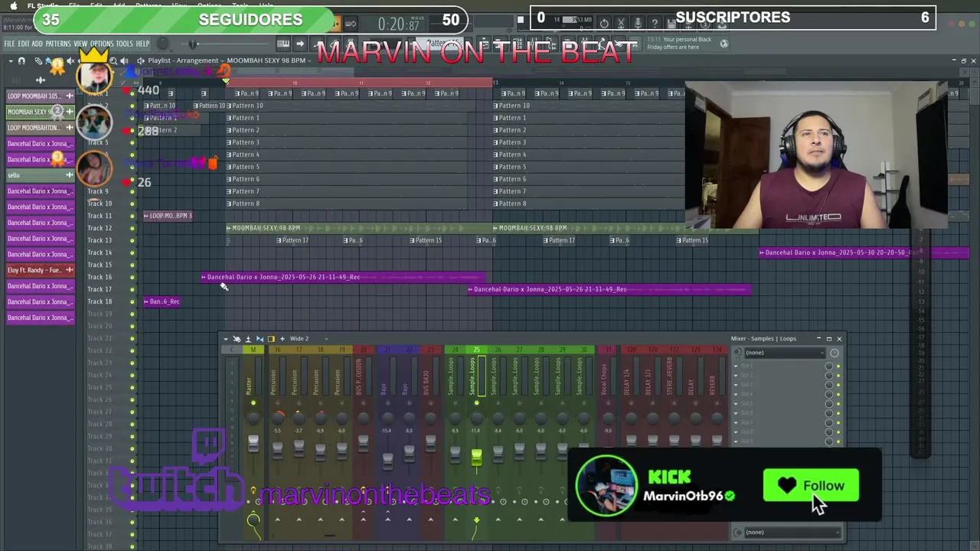Select mixer track STERE_REVERB
The height and width of the screenshot is (551, 980).
coord(669,375)
